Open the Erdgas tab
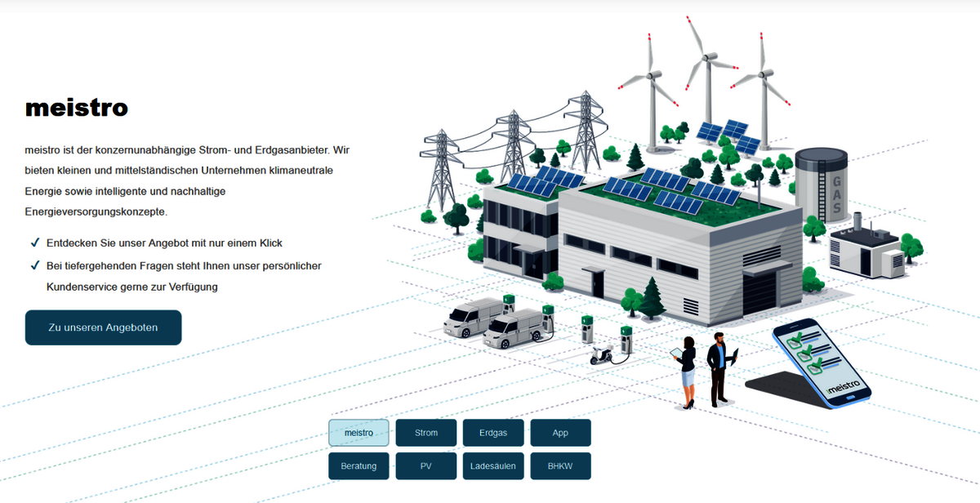 493,433
